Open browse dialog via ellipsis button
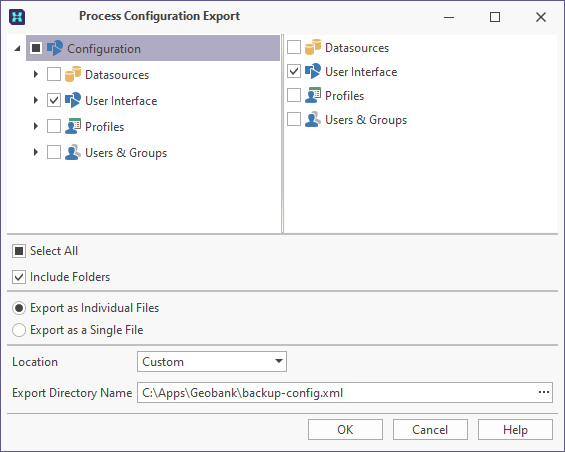 tap(544, 393)
